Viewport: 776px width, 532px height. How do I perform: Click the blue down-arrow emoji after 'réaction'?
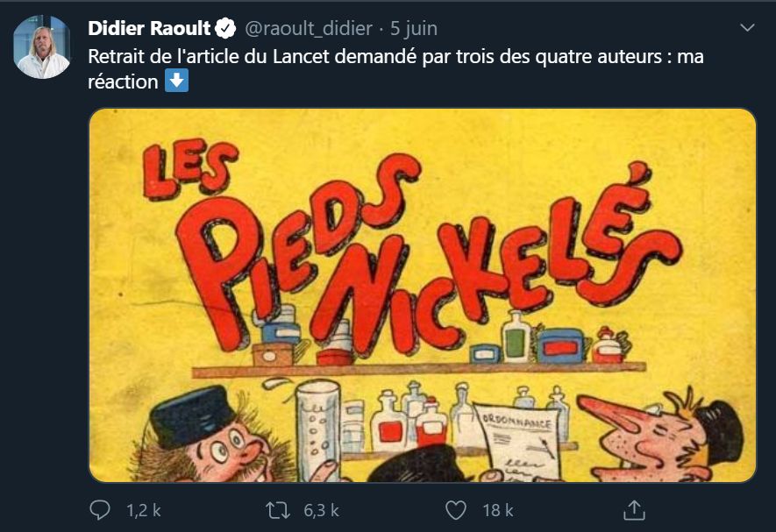[x=176, y=82]
